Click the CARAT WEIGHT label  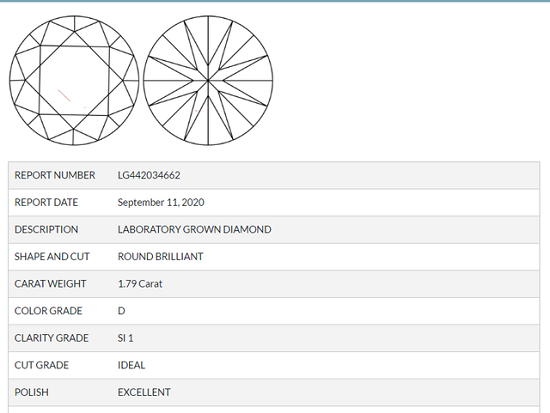(50, 284)
